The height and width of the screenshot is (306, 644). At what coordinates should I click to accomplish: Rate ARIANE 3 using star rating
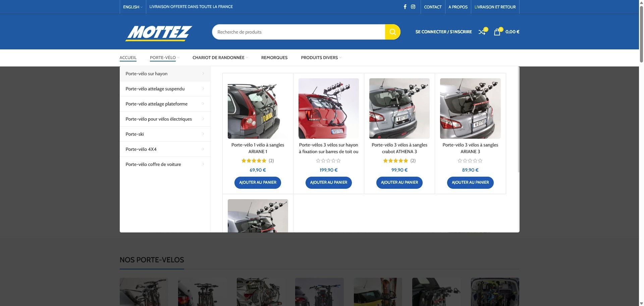tap(470, 161)
